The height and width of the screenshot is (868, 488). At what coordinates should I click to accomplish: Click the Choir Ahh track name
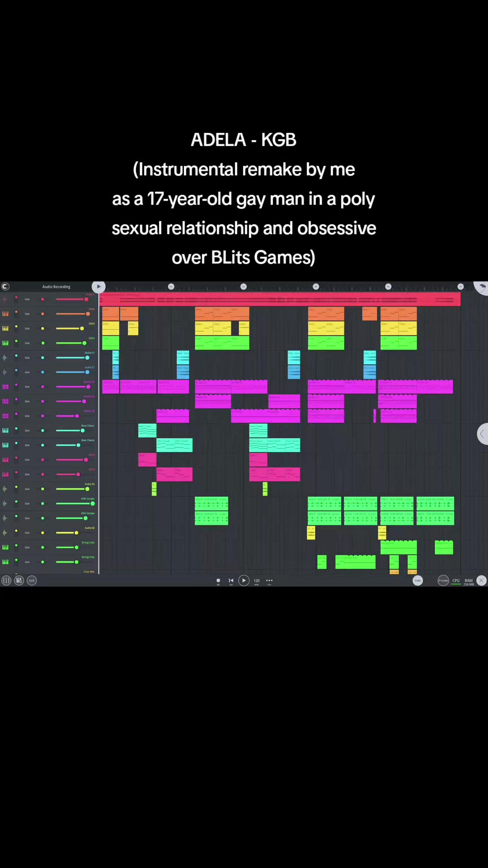point(89,572)
